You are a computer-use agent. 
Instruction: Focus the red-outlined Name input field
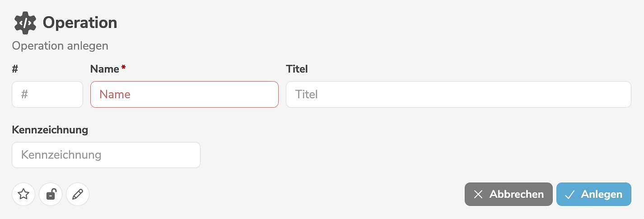point(184,94)
